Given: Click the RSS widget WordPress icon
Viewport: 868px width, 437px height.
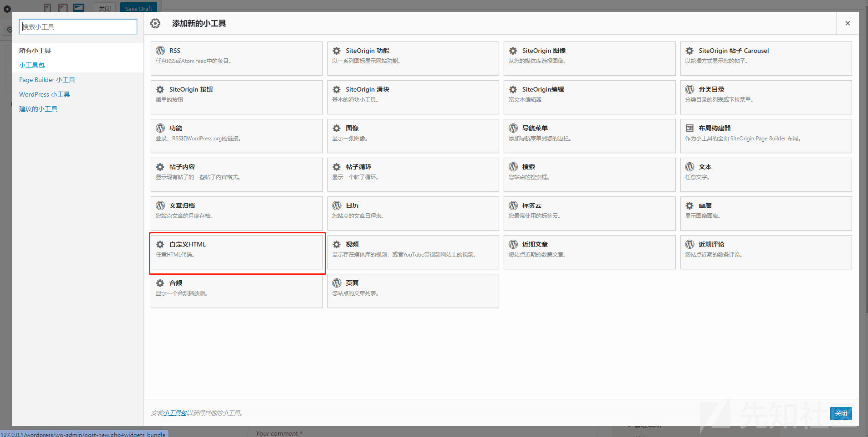Looking at the screenshot, I should (160, 51).
